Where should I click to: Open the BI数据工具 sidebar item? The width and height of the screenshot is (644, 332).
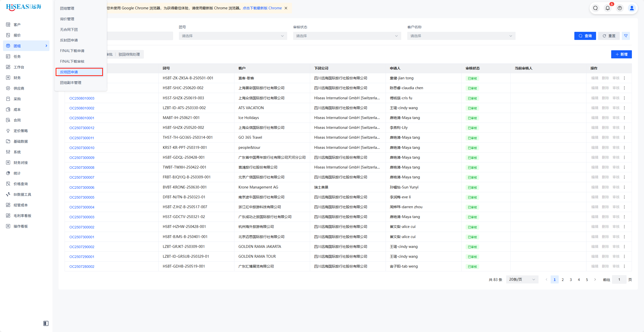point(22,194)
